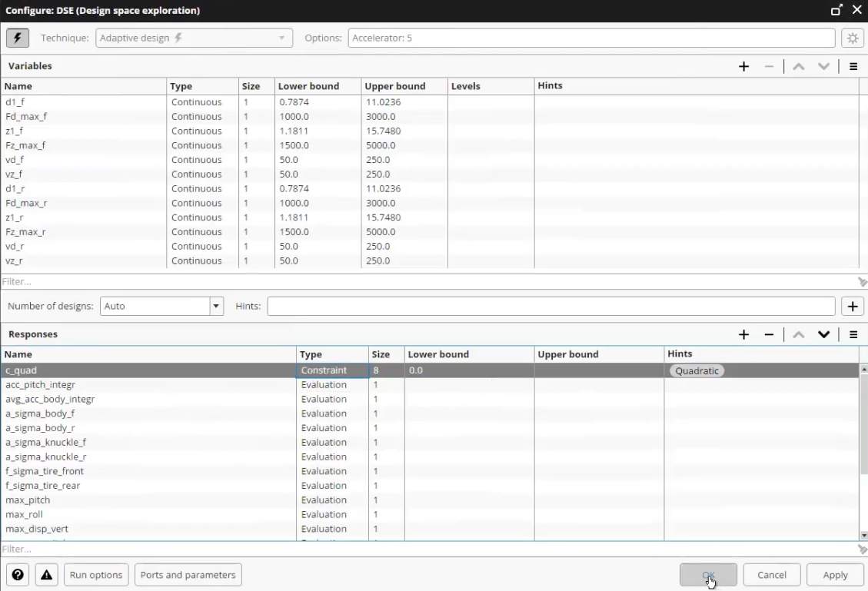Show warnings with the triangle alert icon
Viewport: 868px width, 591px height.
[x=46, y=574]
